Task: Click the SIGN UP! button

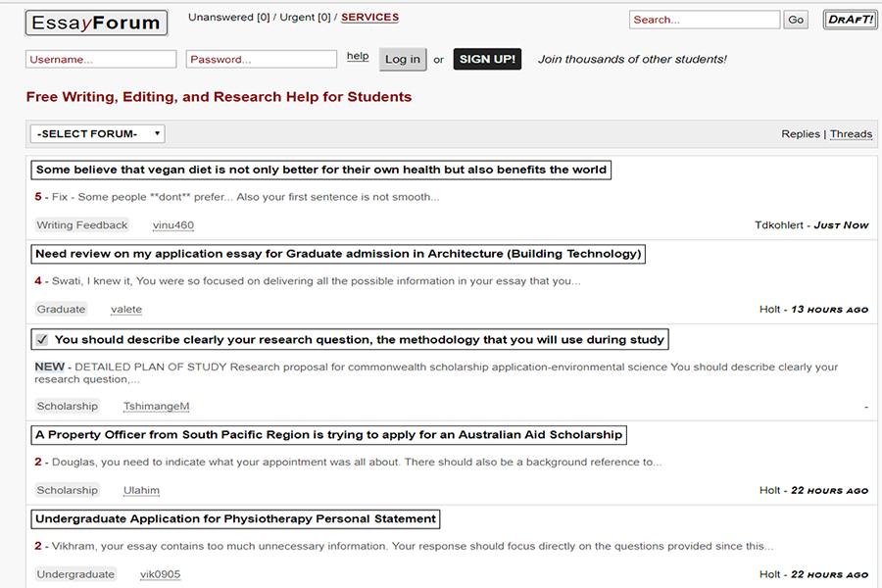Action: [487, 59]
